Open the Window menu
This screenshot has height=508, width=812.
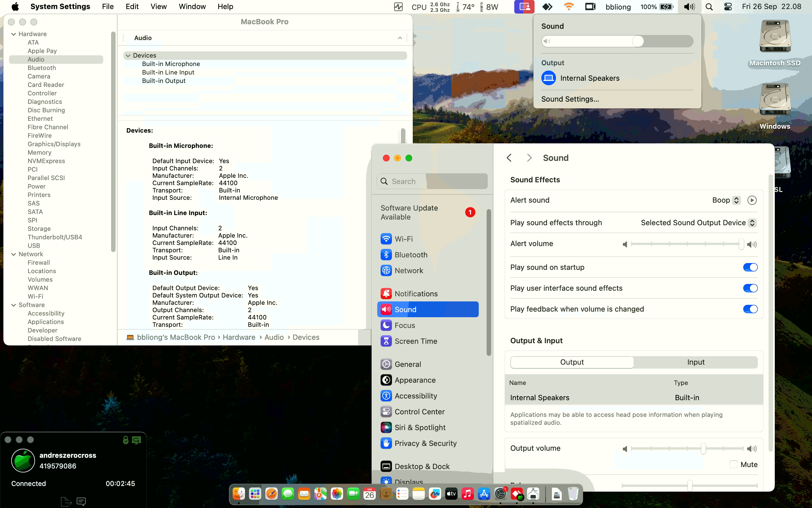192,7
